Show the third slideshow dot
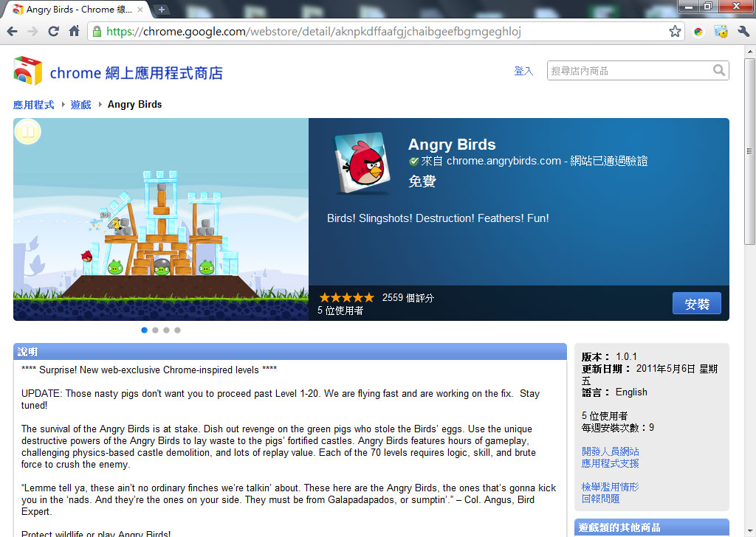The height and width of the screenshot is (537, 756). pos(166,330)
